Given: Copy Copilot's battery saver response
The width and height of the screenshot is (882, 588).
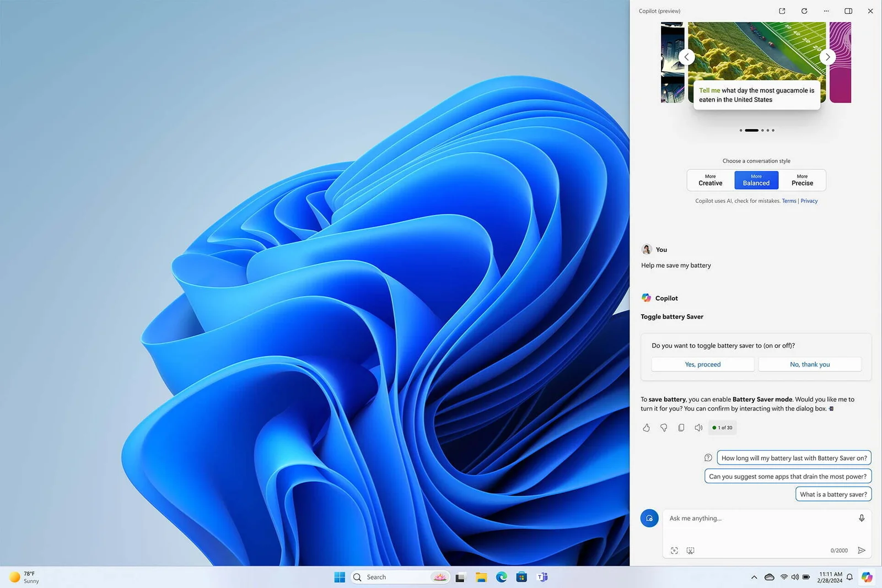Looking at the screenshot, I should [x=681, y=428].
